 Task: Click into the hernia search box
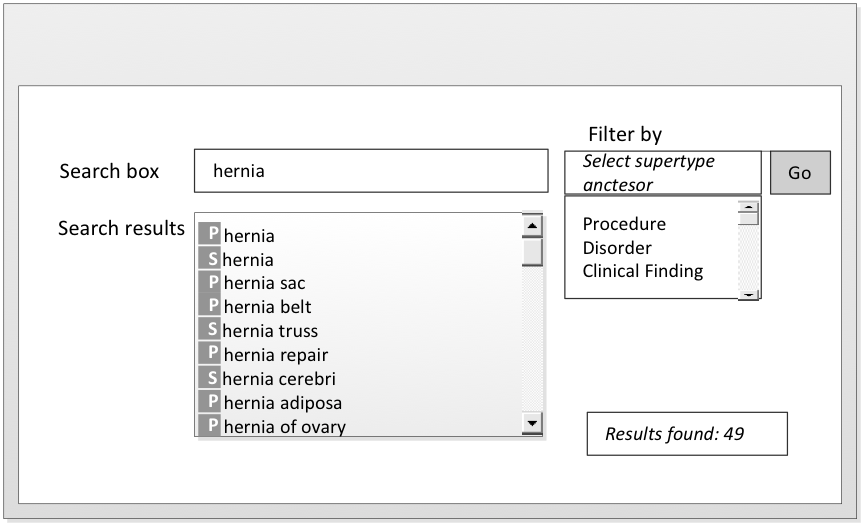pyautogui.click(x=371, y=171)
